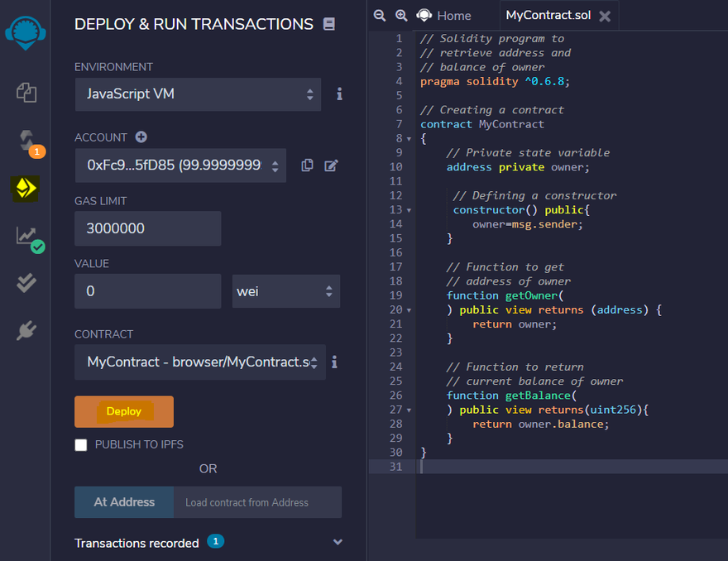Open the File Explorer sidebar icon
The height and width of the screenshot is (561, 728).
pos(26,93)
